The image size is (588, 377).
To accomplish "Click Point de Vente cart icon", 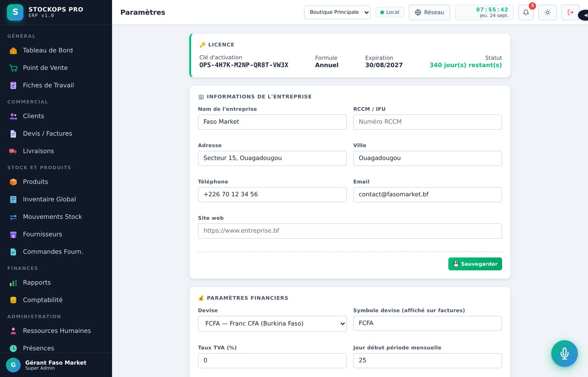I will coord(13,68).
